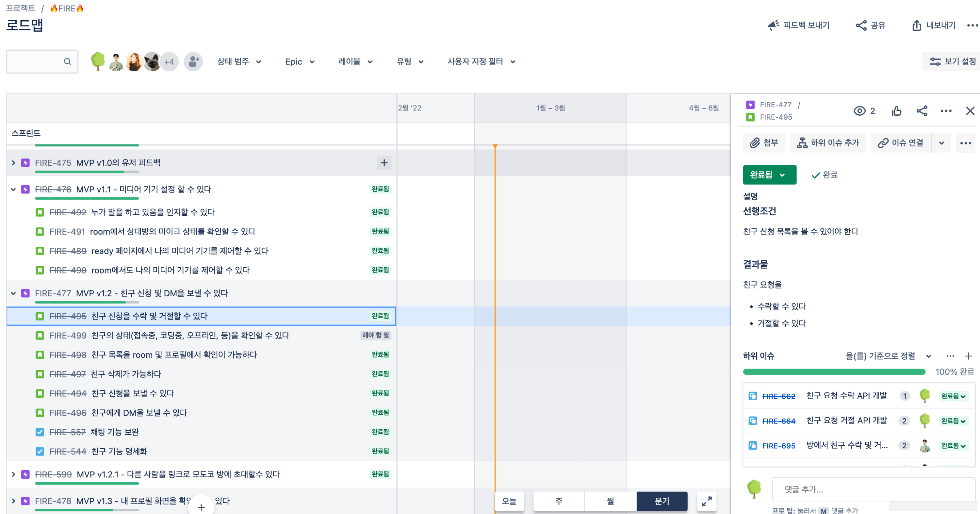This screenshot has width=980, height=514.
Task: Switch the timeline view to 월
Action: [x=610, y=501]
